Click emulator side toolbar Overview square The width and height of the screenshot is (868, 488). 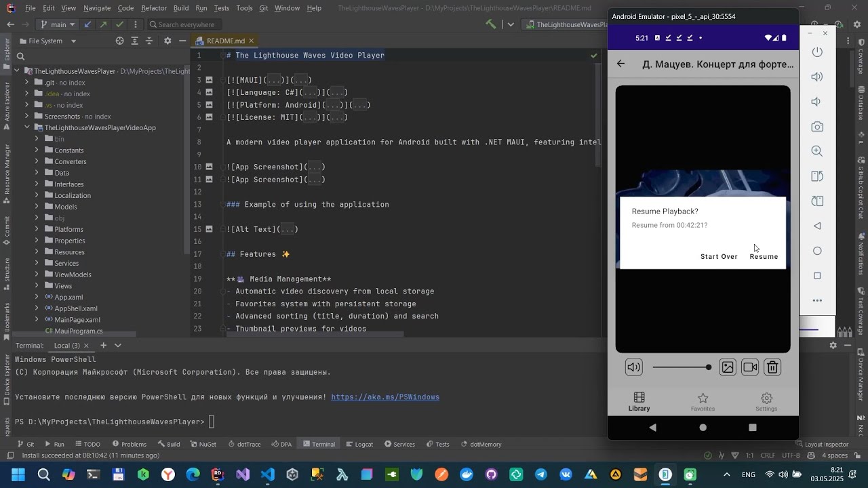point(817,276)
